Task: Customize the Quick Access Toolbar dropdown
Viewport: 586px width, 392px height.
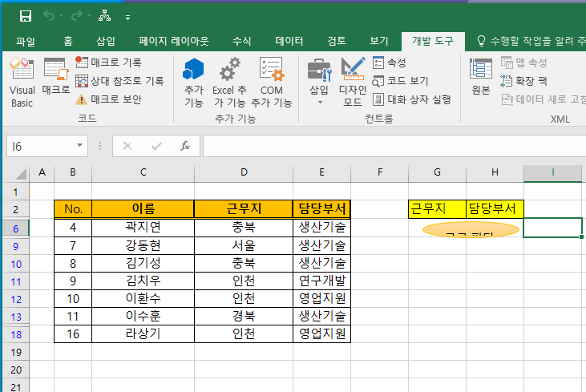Action: (127, 17)
